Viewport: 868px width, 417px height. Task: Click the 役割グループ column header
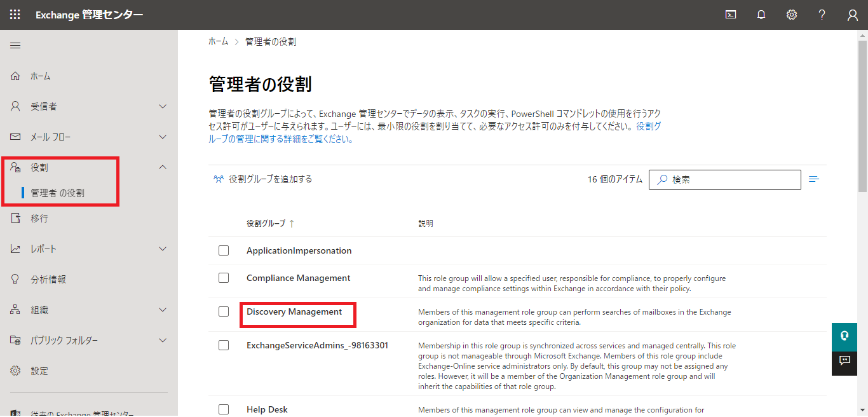[266, 224]
